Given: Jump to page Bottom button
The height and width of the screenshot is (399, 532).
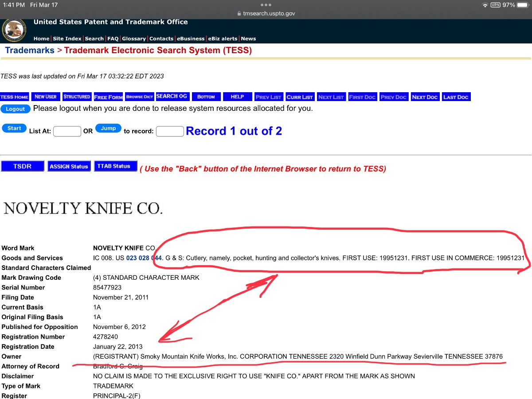Looking at the screenshot, I should [x=206, y=97].
